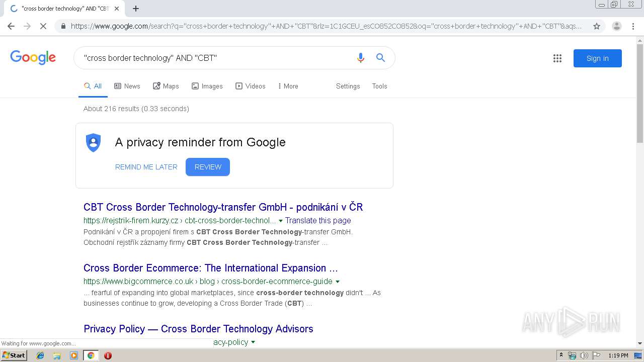Open the Chrome profile avatar
The width and height of the screenshot is (644, 362).
pos(616,26)
